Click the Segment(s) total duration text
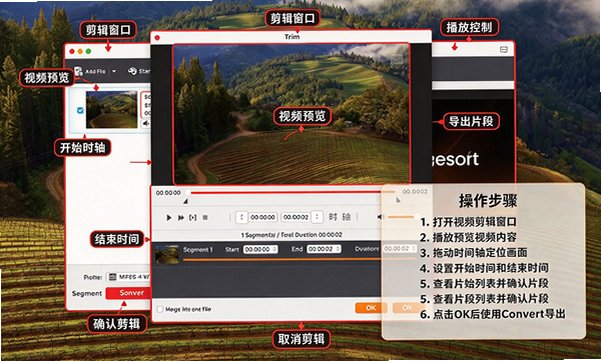The width and height of the screenshot is (601, 361). [x=291, y=235]
